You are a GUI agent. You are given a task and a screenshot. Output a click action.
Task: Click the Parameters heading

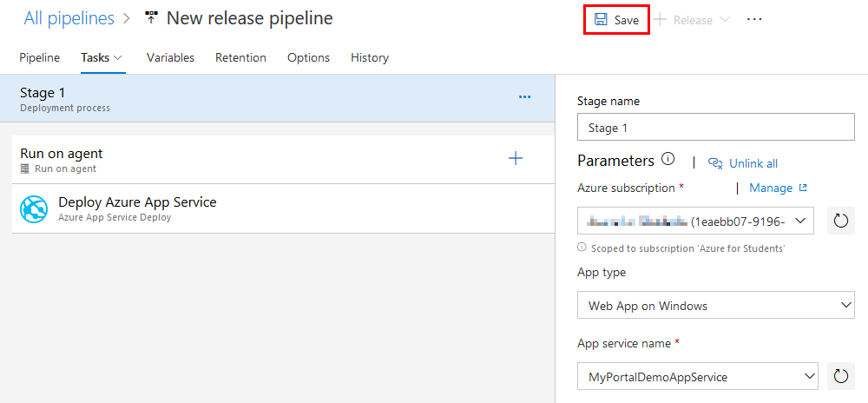click(x=615, y=161)
